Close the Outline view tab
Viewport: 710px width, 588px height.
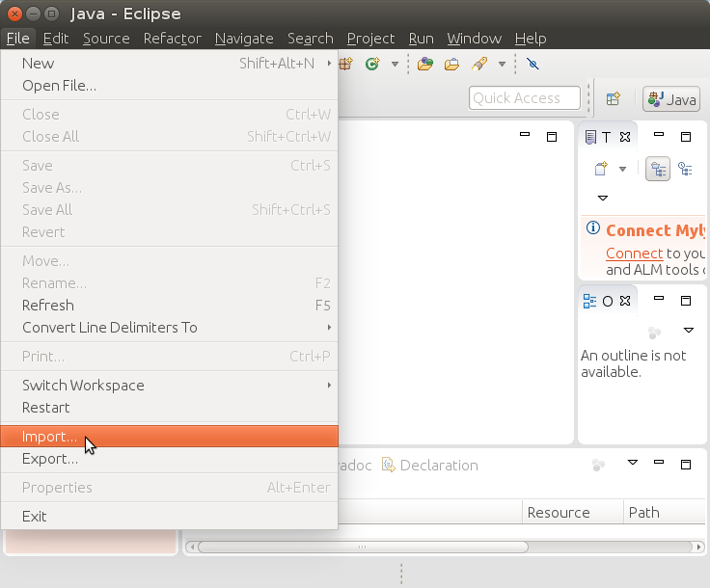[x=625, y=301]
